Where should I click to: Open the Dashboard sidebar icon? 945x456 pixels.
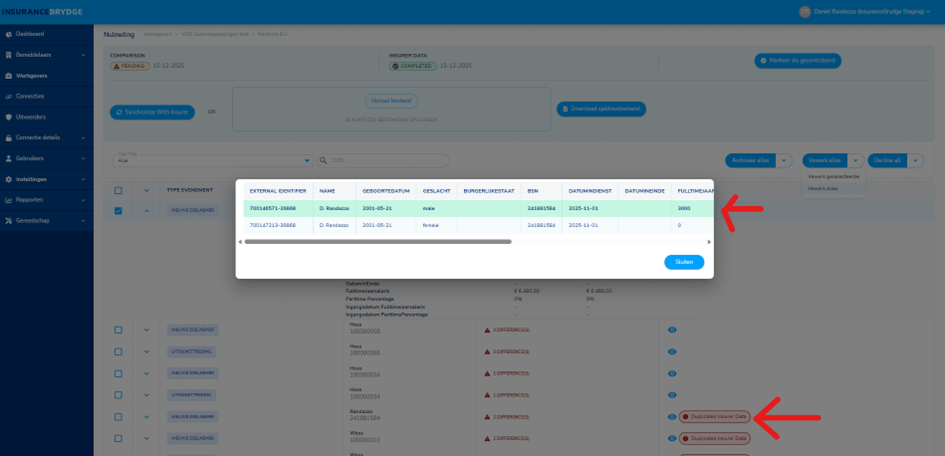pyautogui.click(x=8, y=34)
